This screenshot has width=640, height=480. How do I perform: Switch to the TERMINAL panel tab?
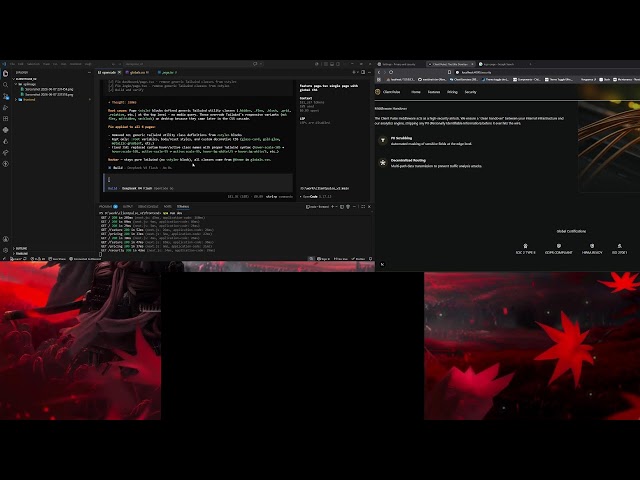(x=183, y=207)
